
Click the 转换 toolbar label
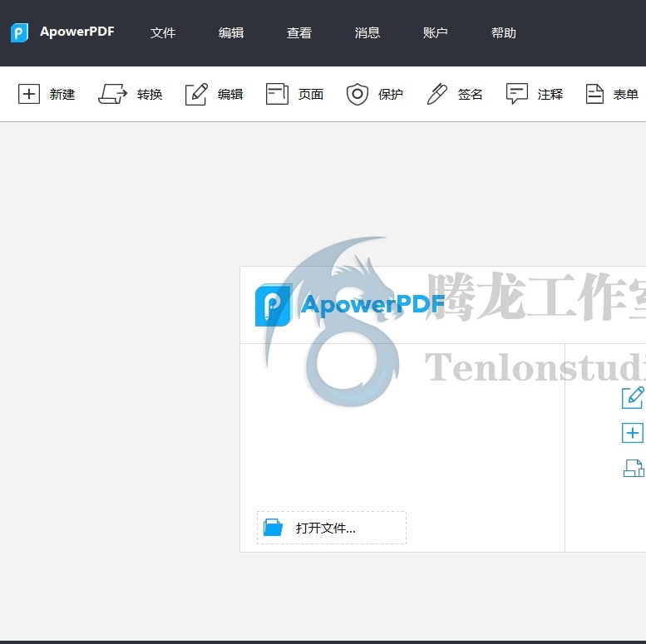[x=150, y=94]
